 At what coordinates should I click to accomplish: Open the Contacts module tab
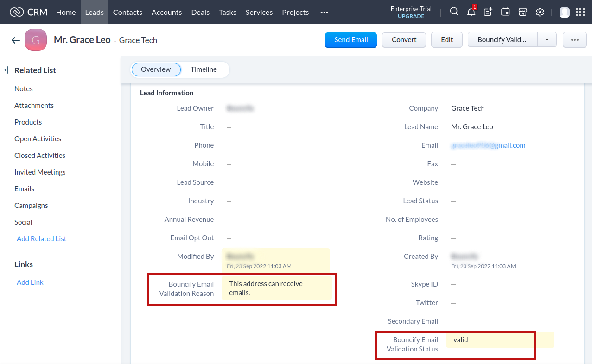tap(127, 12)
